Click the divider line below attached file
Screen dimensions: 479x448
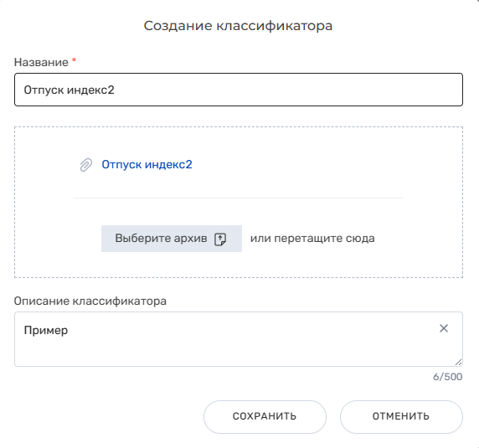239,198
